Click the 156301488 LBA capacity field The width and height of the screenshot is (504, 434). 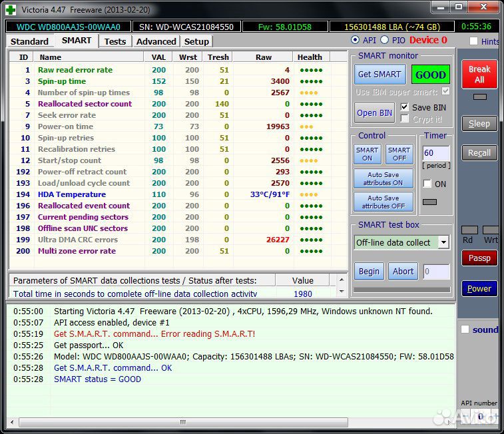[x=392, y=27]
